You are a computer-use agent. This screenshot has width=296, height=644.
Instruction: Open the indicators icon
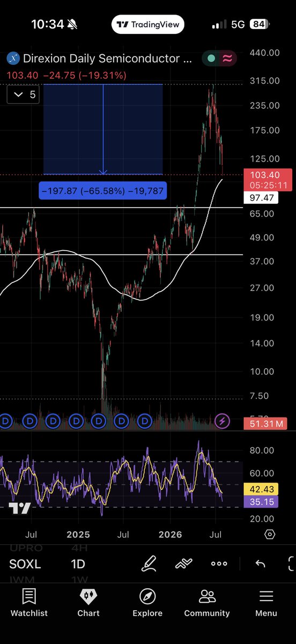183,563
